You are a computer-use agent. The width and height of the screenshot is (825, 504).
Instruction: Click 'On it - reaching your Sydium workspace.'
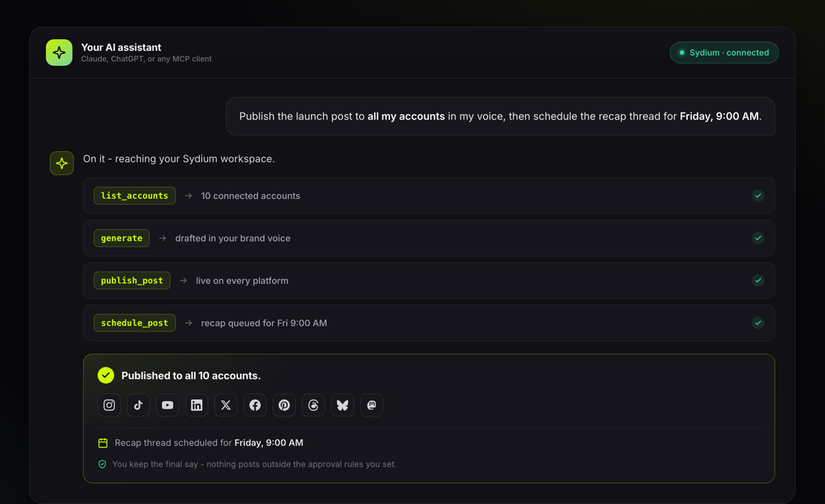tap(179, 158)
